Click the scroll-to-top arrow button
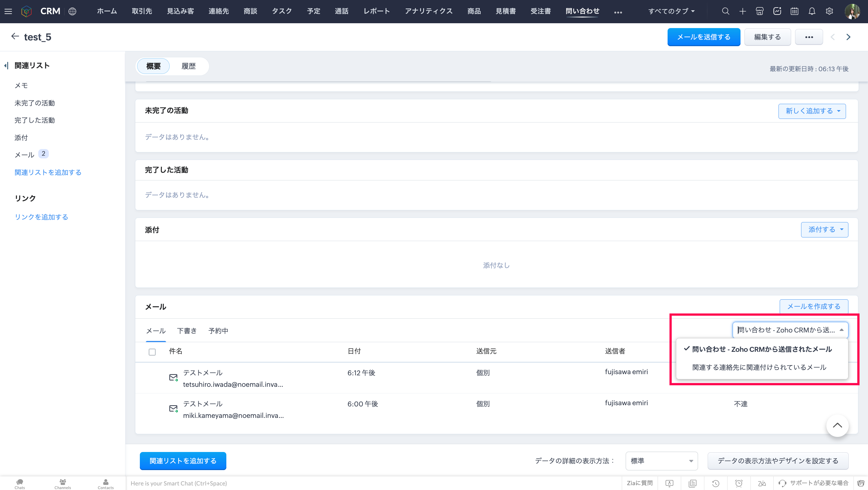The height and width of the screenshot is (490, 868). coord(837,426)
